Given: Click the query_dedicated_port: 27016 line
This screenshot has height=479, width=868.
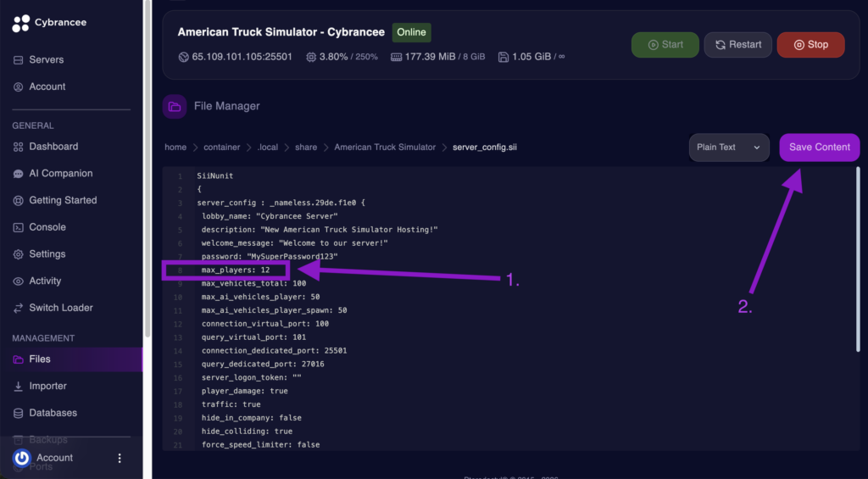Looking at the screenshot, I should click(263, 365).
